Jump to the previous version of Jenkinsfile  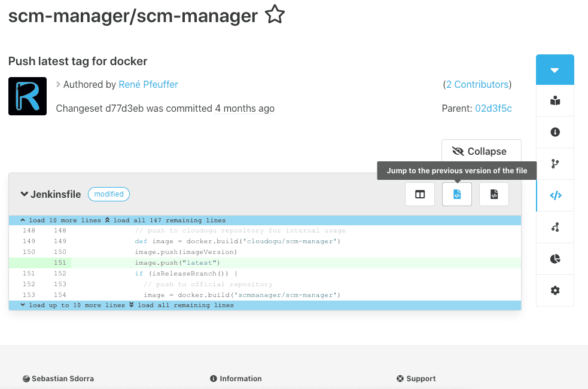[456, 194]
